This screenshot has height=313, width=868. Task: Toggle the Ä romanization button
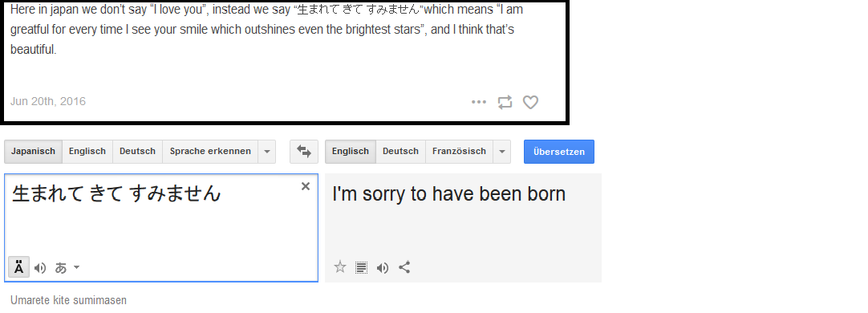18,268
